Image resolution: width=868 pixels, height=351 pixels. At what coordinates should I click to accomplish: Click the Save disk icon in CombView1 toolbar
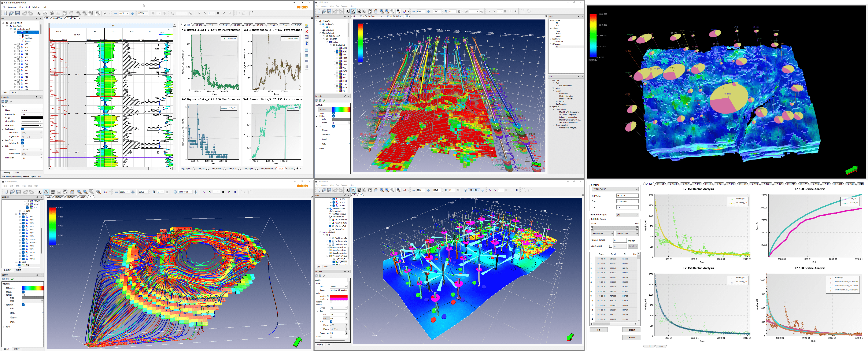pyautogui.click(x=17, y=13)
